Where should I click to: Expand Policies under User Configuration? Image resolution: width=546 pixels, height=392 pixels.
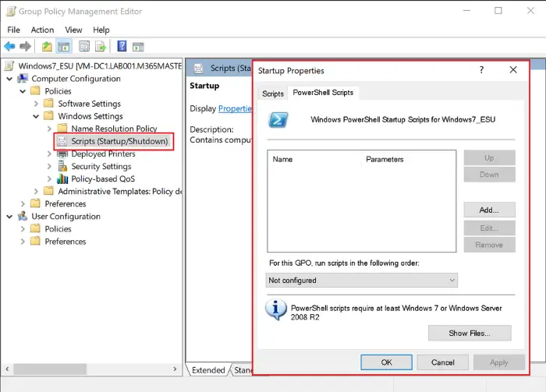pos(23,229)
